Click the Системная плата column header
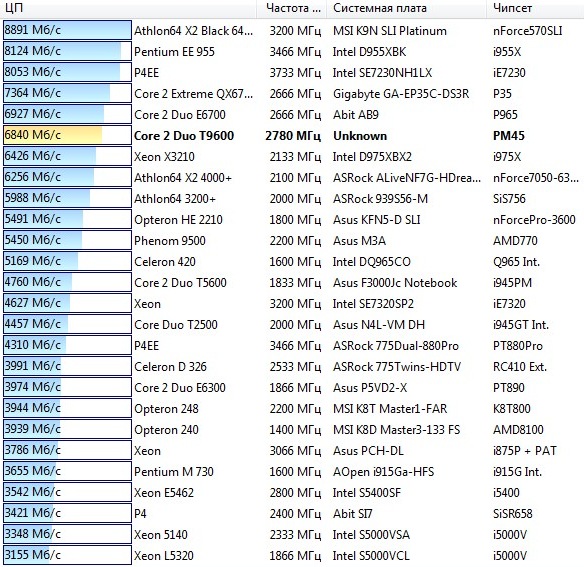This screenshot has height=567, width=584. pyautogui.click(x=407, y=9)
